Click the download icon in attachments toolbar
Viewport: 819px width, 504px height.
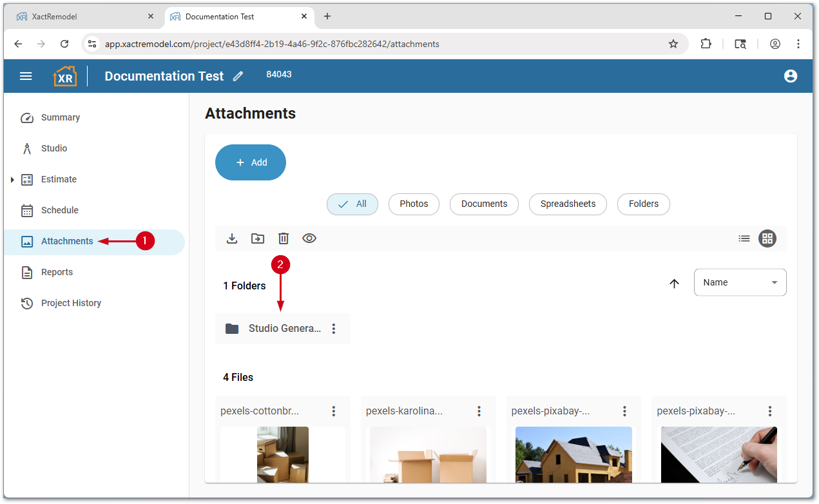coord(232,238)
